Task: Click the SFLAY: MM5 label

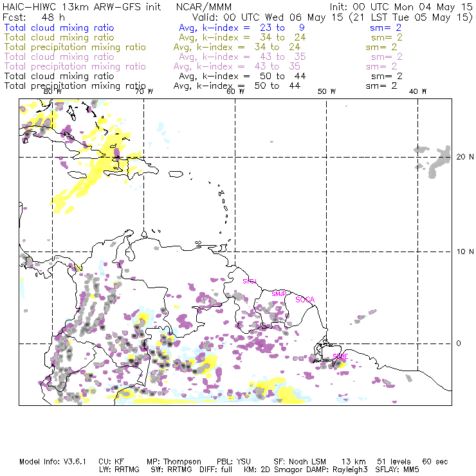Action: [x=397, y=470]
